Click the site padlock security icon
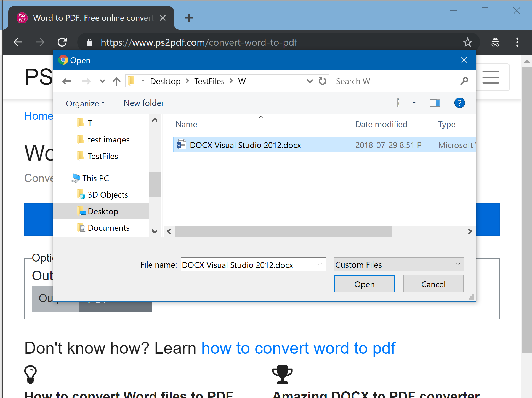The image size is (532, 398). pyautogui.click(x=89, y=42)
